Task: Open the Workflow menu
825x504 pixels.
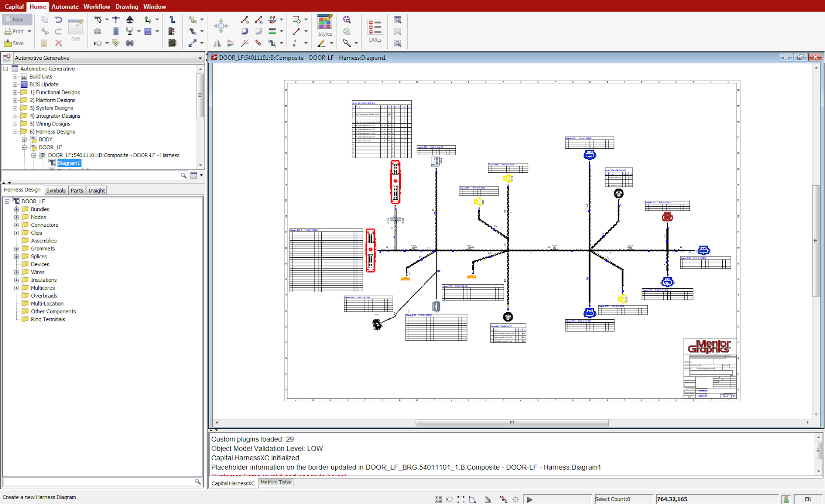Action: [97, 6]
